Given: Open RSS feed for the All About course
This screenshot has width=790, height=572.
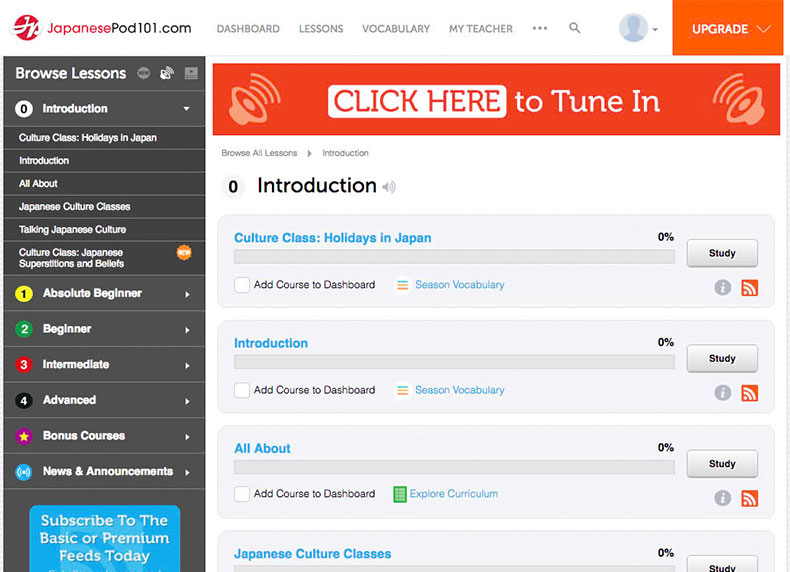Looking at the screenshot, I should point(749,498).
